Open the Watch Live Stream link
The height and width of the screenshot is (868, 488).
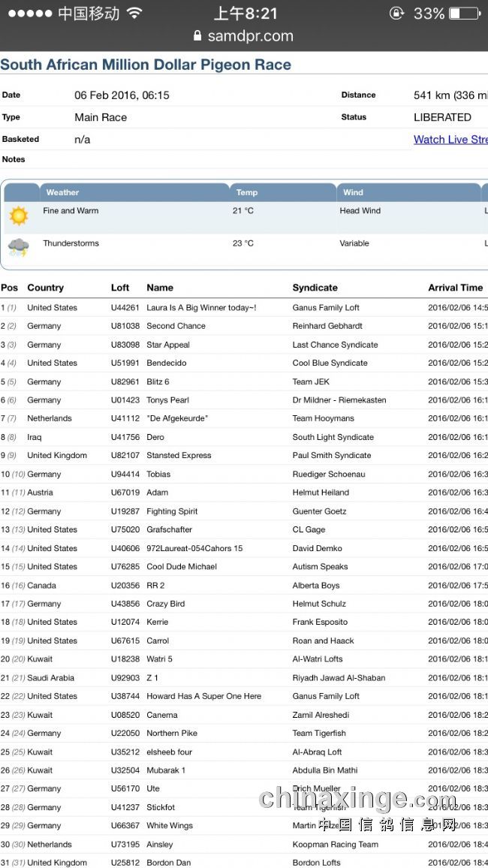[x=450, y=140]
